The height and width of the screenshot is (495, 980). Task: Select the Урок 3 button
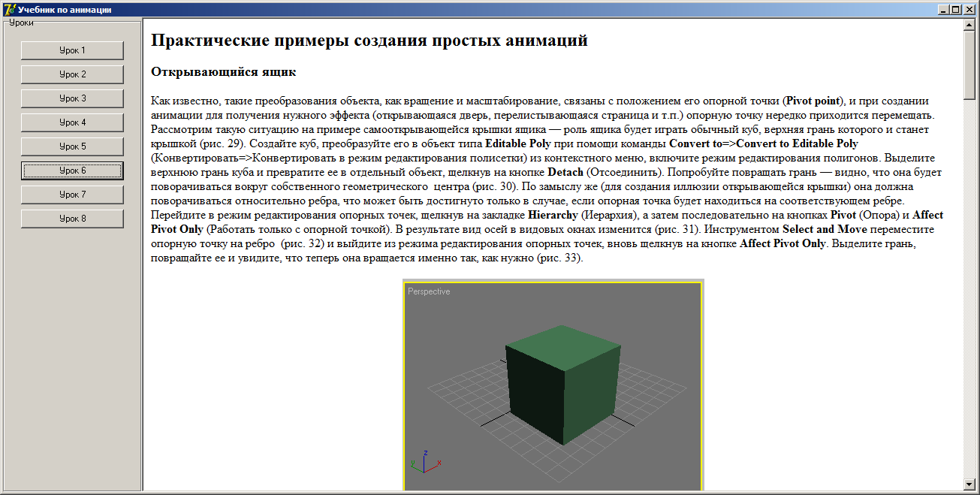[72, 98]
